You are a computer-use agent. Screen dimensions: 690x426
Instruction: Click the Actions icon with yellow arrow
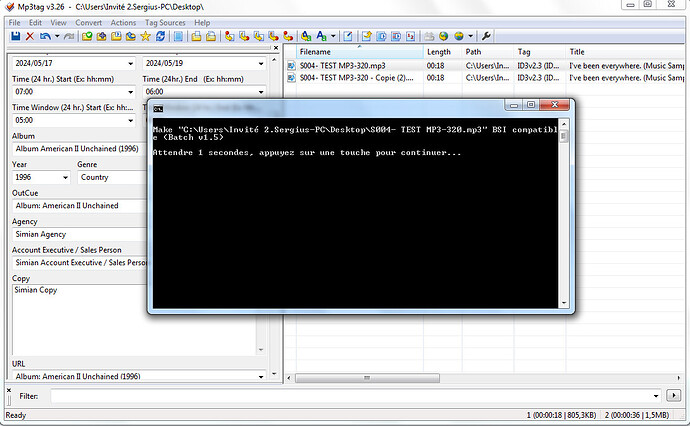[x=306, y=36]
